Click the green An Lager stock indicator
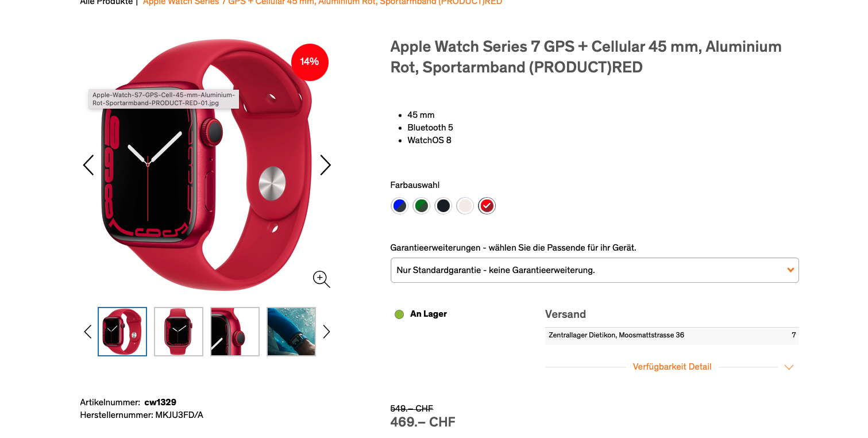Image resolution: width=868 pixels, height=438 pixels. tap(399, 314)
